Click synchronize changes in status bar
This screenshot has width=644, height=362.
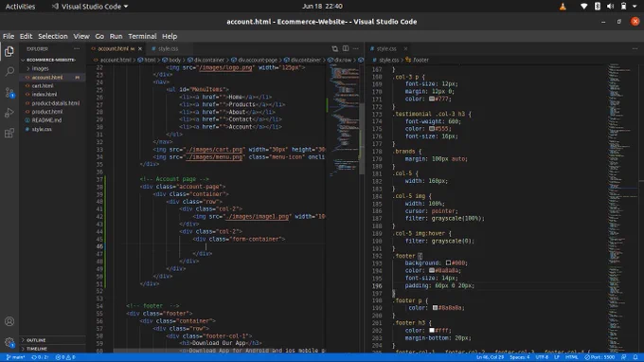point(40,357)
